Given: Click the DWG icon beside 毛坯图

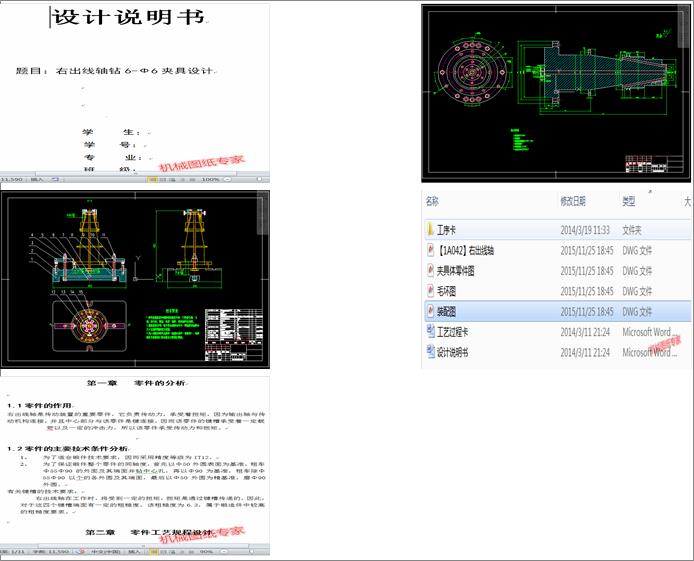Looking at the screenshot, I should (x=430, y=291).
